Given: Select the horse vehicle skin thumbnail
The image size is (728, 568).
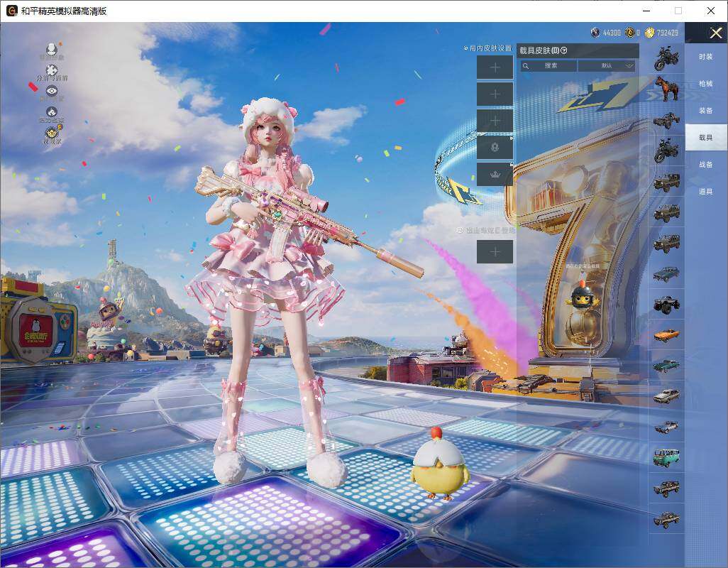Looking at the screenshot, I should tap(666, 89).
